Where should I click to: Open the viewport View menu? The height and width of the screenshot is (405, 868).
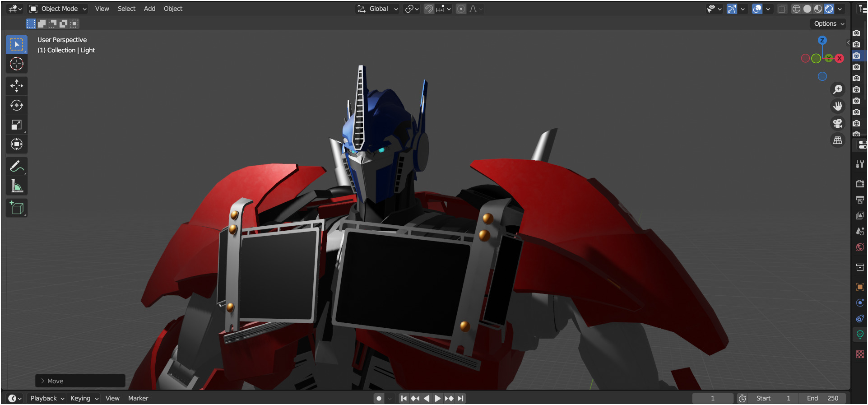(x=102, y=9)
